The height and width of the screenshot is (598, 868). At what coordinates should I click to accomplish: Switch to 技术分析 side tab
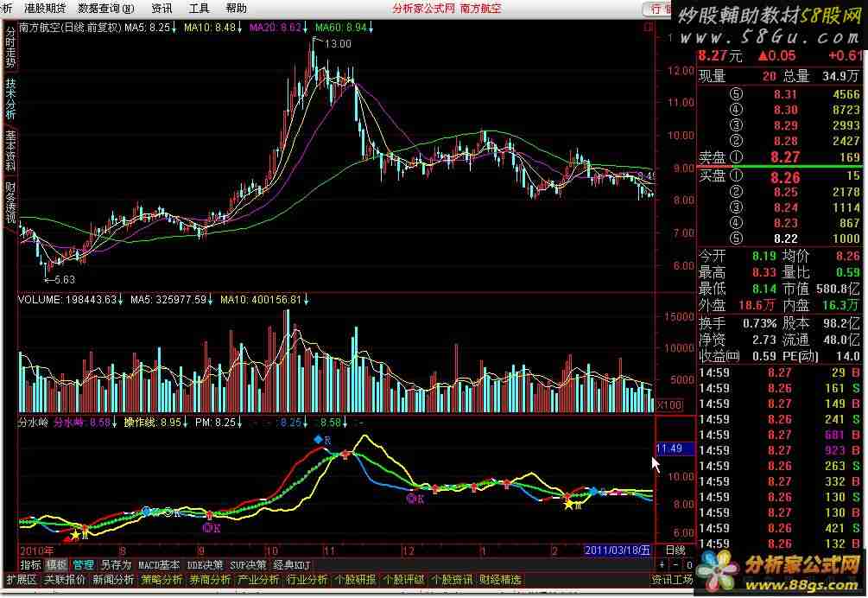[x=10, y=98]
